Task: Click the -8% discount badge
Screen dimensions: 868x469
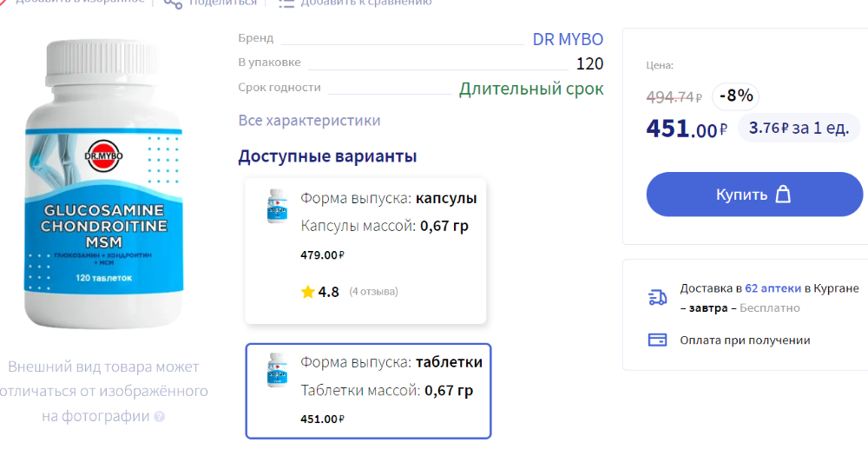Action: tap(735, 96)
